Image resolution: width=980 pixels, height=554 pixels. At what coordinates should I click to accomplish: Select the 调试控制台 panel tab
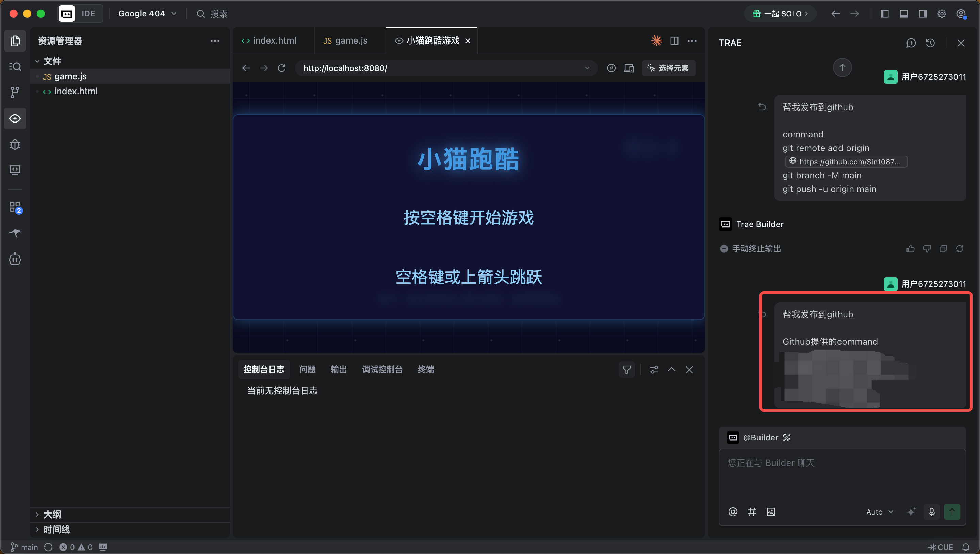coord(382,370)
